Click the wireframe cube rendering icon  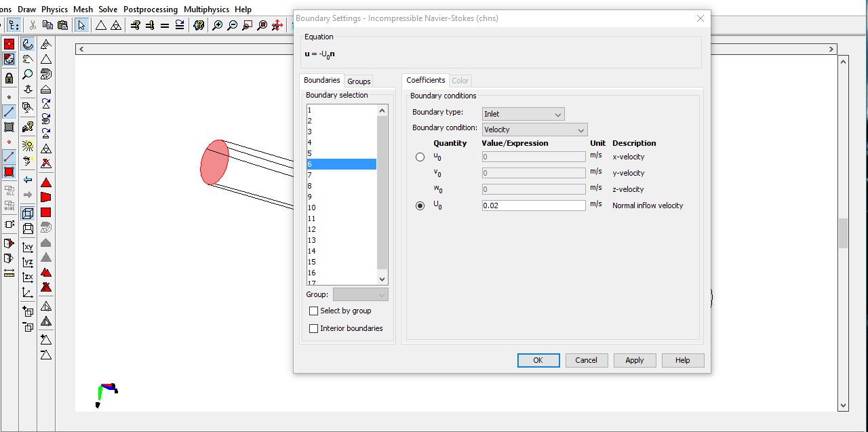[28, 214]
